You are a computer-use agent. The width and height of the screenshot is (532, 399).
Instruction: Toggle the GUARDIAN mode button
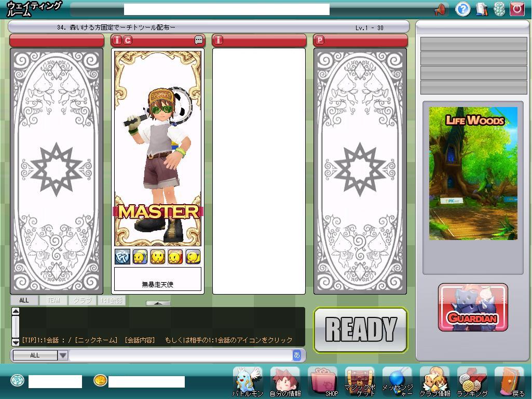473,308
